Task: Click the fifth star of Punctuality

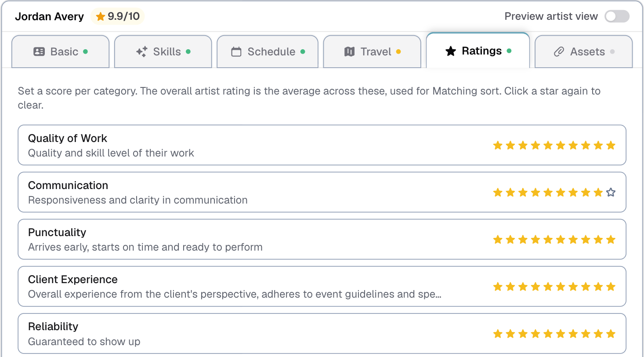Action: pos(548,240)
